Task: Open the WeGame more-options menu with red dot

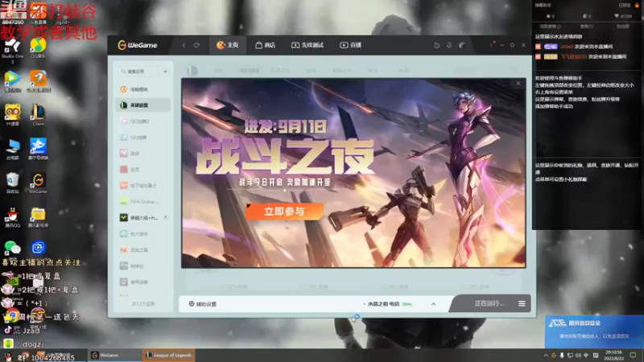Action: (x=492, y=45)
